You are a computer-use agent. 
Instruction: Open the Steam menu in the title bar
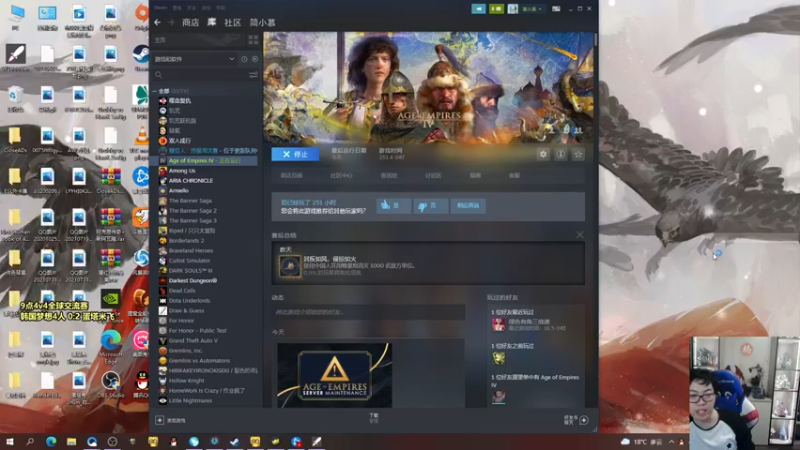(160, 8)
